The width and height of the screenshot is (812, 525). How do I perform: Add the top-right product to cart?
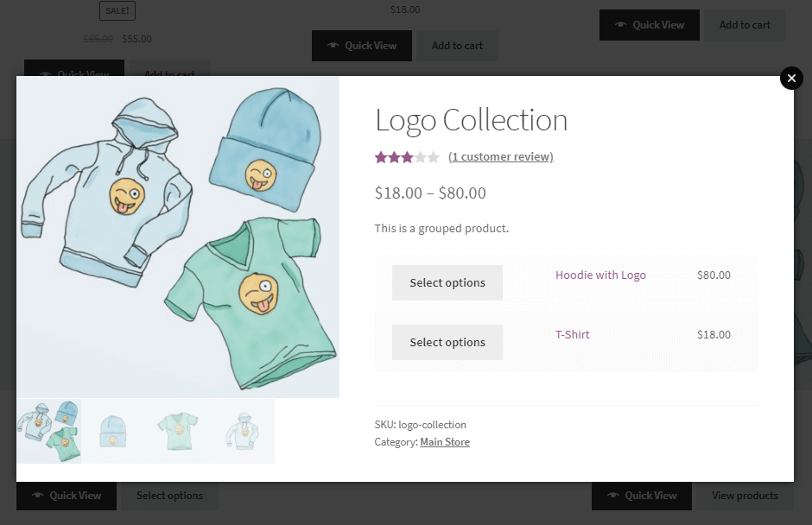(745, 24)
